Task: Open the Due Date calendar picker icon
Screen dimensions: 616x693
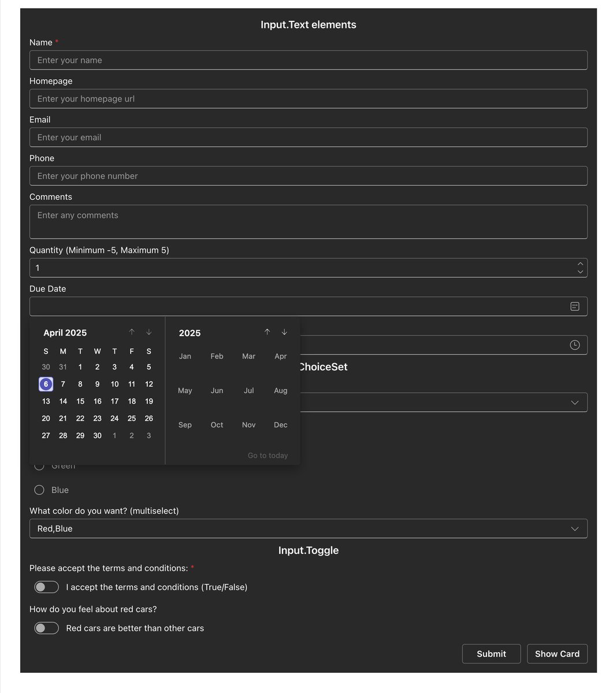Action: [x=574, y=306]
